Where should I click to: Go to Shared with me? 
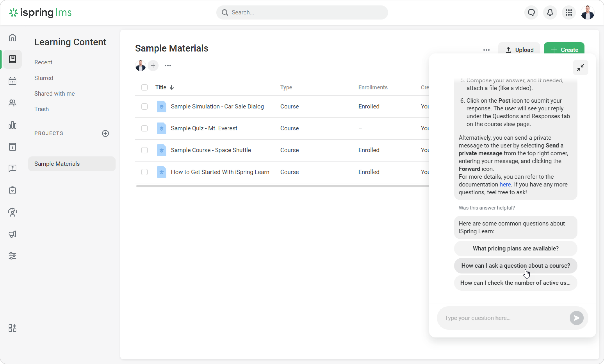[54, 94]
